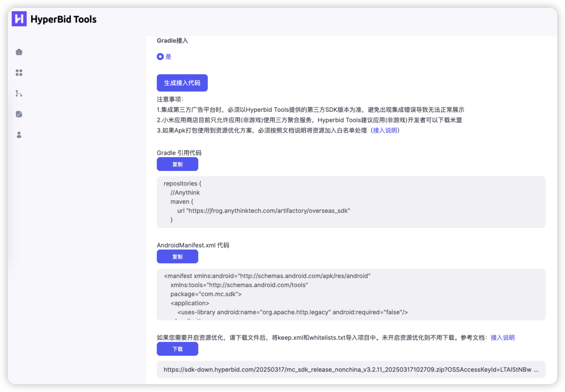The width and height of the screenshot is (565, 392).
Task: Click the HyperBid Tools logo icon
Action: click(19, 19)
